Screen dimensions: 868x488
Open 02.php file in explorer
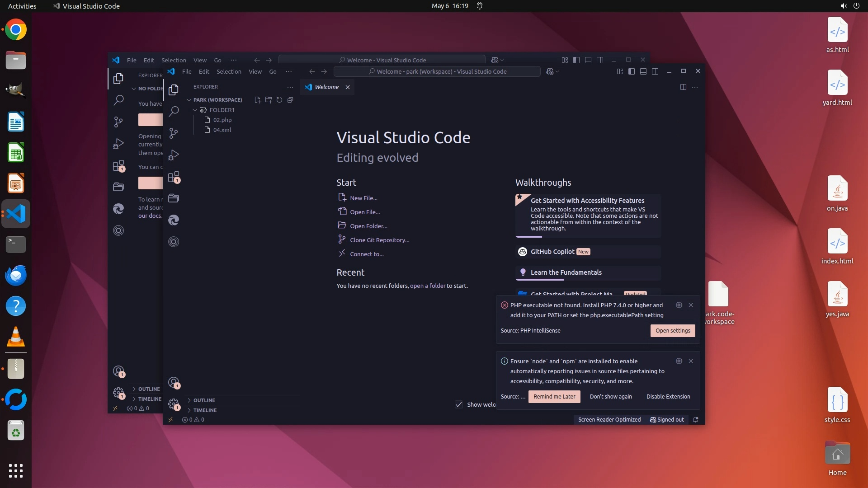click(222, 120)
